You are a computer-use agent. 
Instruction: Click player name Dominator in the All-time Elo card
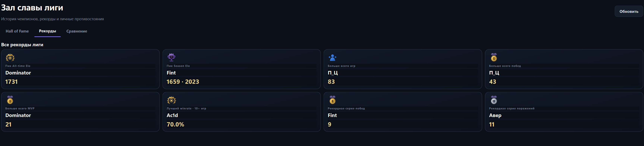[18, 73]
